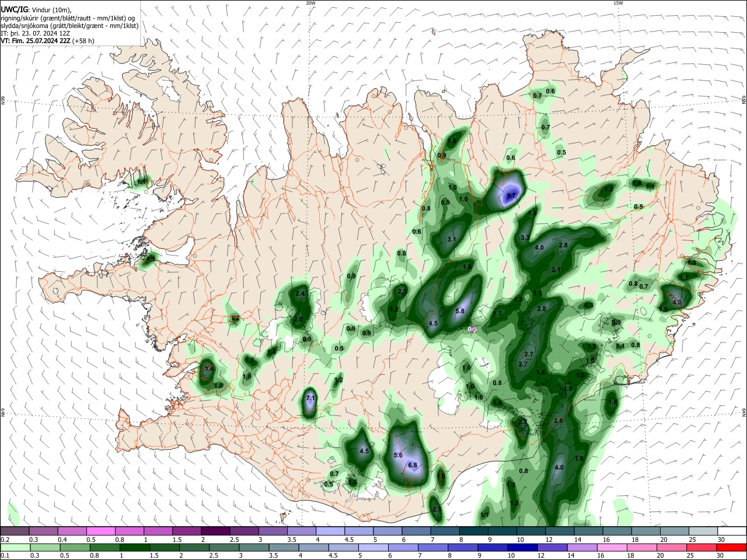Select the light green 0.1 rain legend swatch

coord(15,547)
